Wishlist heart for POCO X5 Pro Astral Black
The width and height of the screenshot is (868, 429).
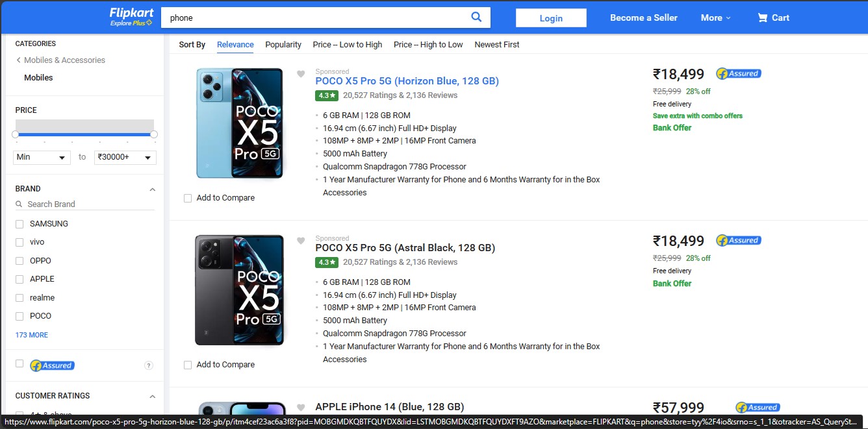click(301, 241)
